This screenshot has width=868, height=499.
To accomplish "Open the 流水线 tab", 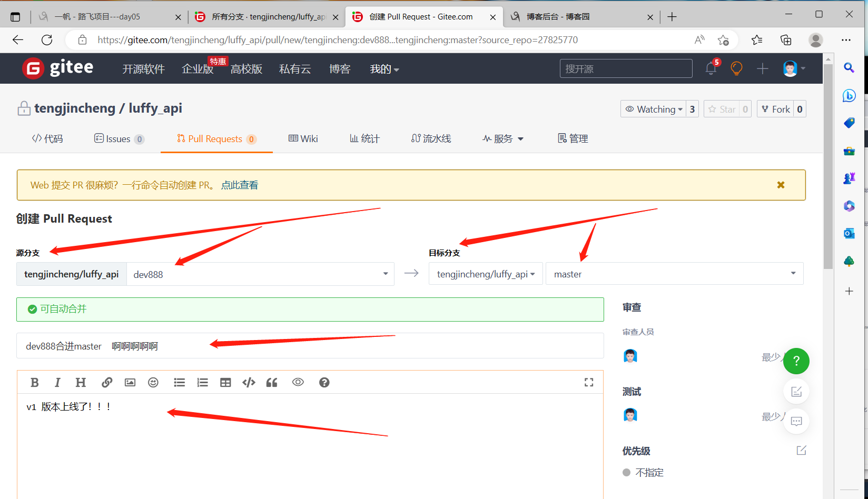I will (x=431, y=138).
